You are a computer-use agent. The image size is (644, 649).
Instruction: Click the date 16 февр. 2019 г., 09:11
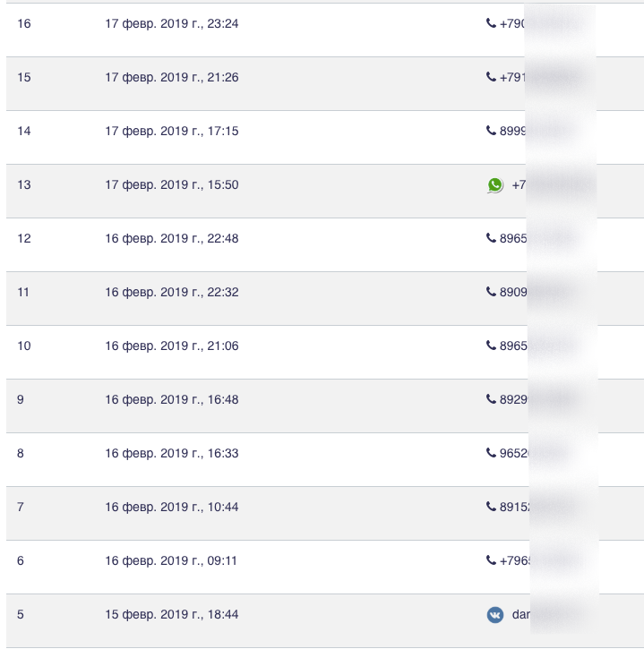(171, 561)
